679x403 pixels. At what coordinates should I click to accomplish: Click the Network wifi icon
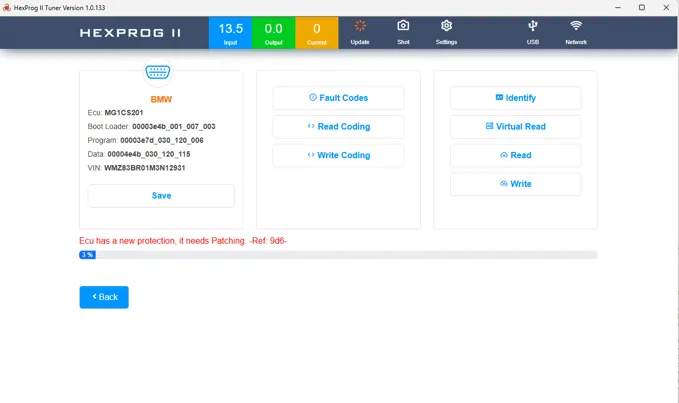click(576, 26)
